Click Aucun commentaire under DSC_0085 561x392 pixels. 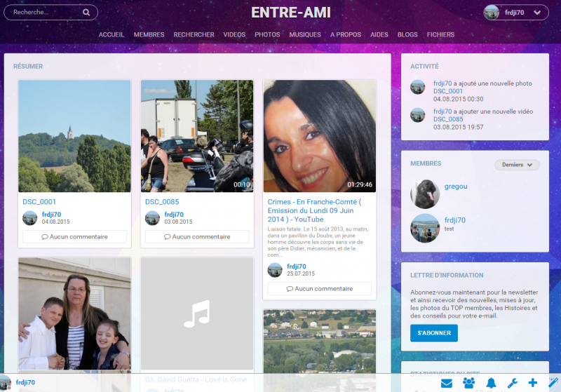pyautogui.click(x=197, y=237)
